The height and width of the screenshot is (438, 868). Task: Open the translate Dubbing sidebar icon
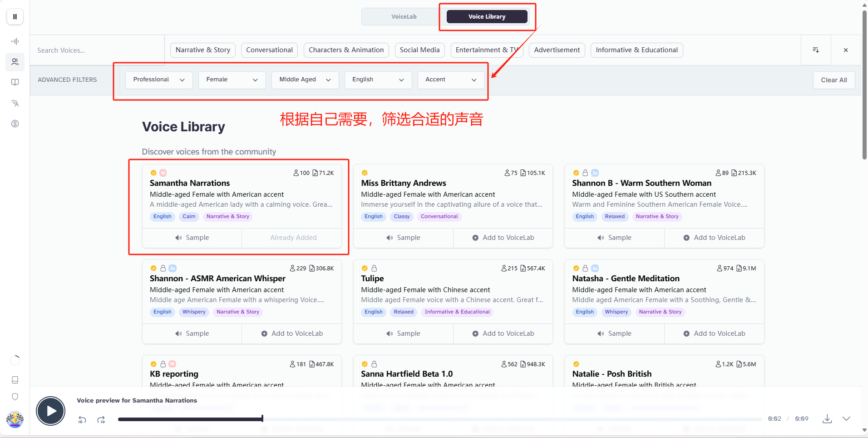coord(15,103)
